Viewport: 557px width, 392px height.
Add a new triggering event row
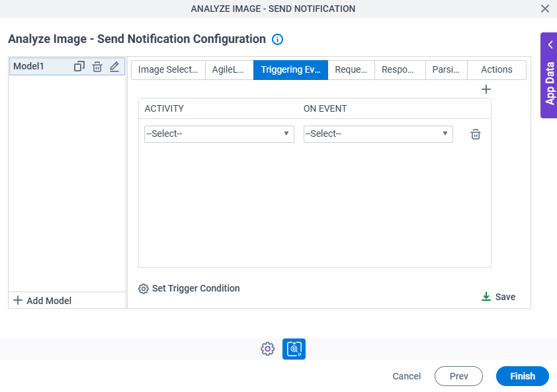click(486, 89)
